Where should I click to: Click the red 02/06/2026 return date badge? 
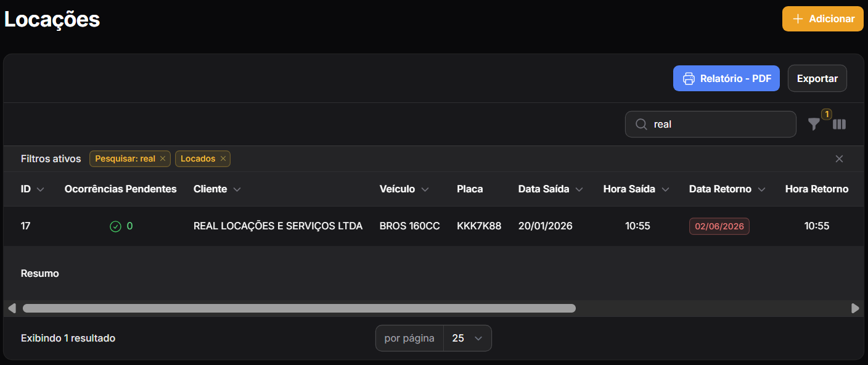tap(719, 226)
